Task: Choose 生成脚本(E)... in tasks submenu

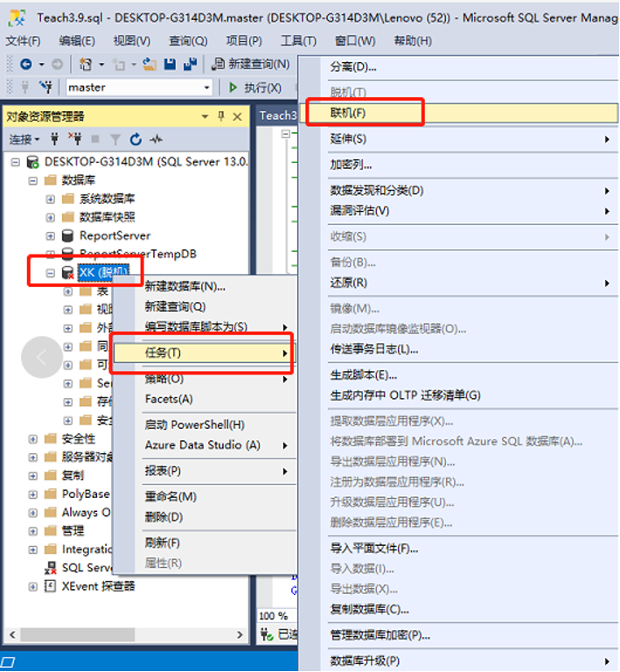Action: tap(363, 376)
